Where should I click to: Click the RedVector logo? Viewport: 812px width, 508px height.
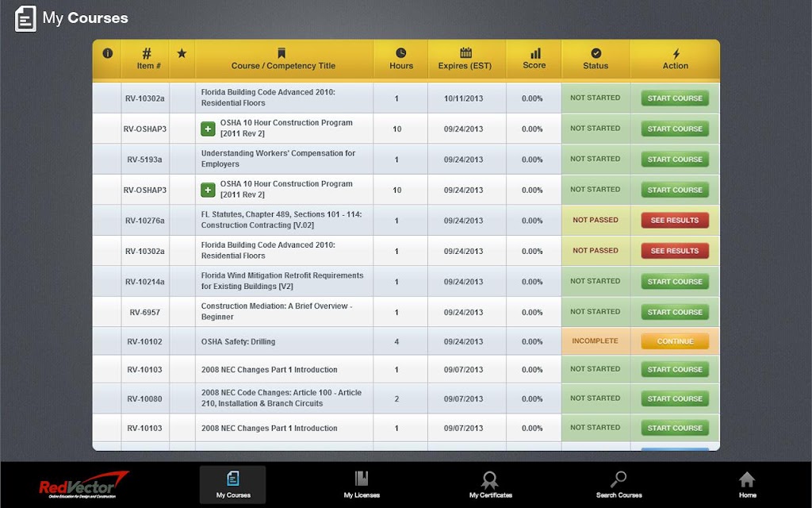(83, 485)
